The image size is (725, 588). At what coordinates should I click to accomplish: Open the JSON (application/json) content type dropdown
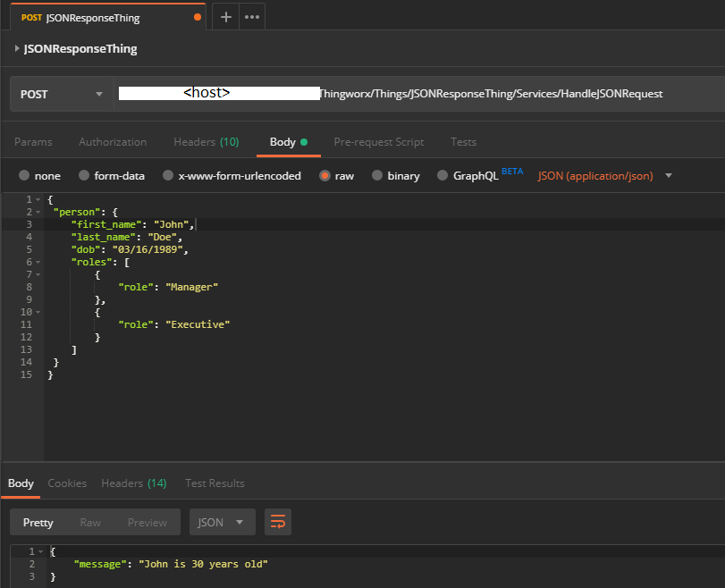604,176
